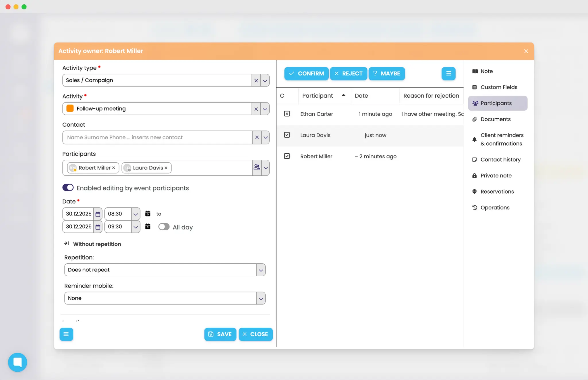Enable the All day toggle
588x380 pixels.
point(164,227)
